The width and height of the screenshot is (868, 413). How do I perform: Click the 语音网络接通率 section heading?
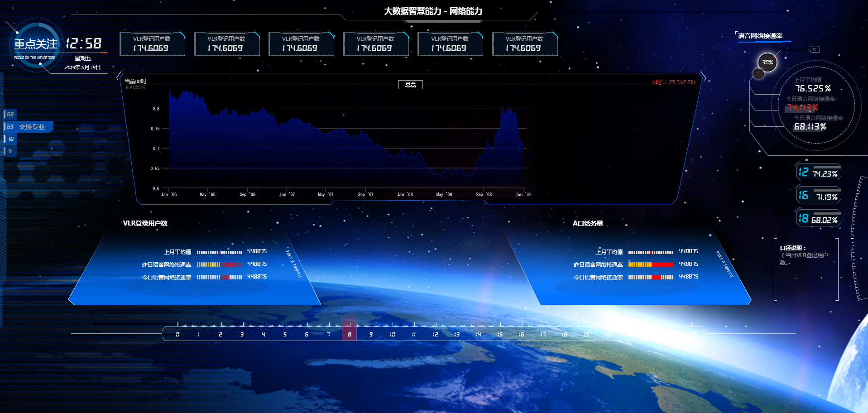(760, 36)
